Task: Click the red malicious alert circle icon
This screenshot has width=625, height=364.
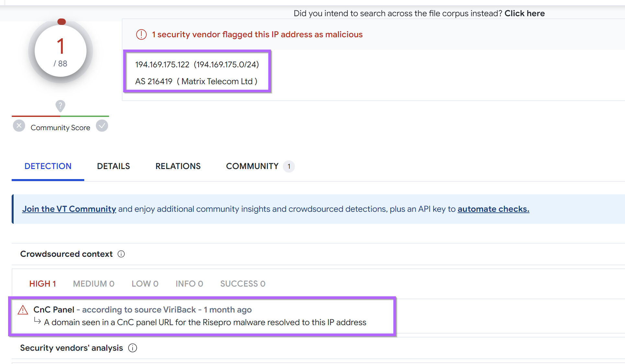Action: click(x=141, y=34)
